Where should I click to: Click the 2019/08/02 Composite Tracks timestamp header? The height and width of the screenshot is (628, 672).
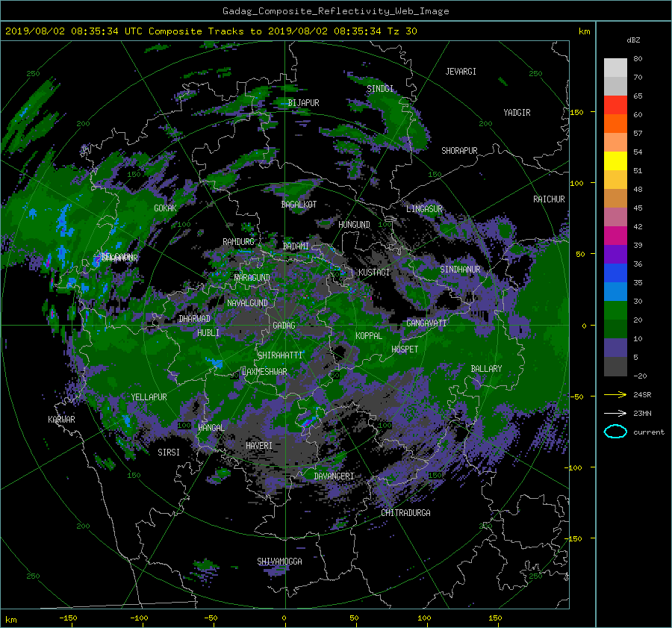click(x=211, y=31)
